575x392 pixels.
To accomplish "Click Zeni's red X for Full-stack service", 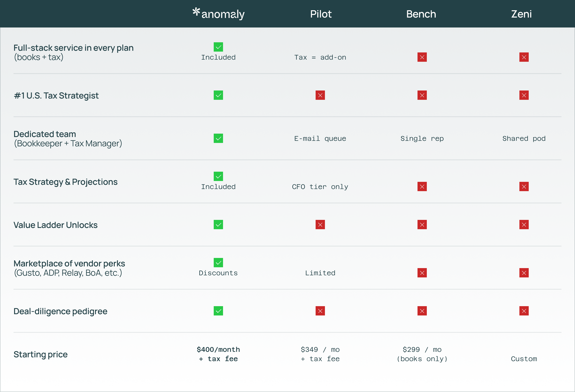I will pyautogui.click(x=524, y=57).
